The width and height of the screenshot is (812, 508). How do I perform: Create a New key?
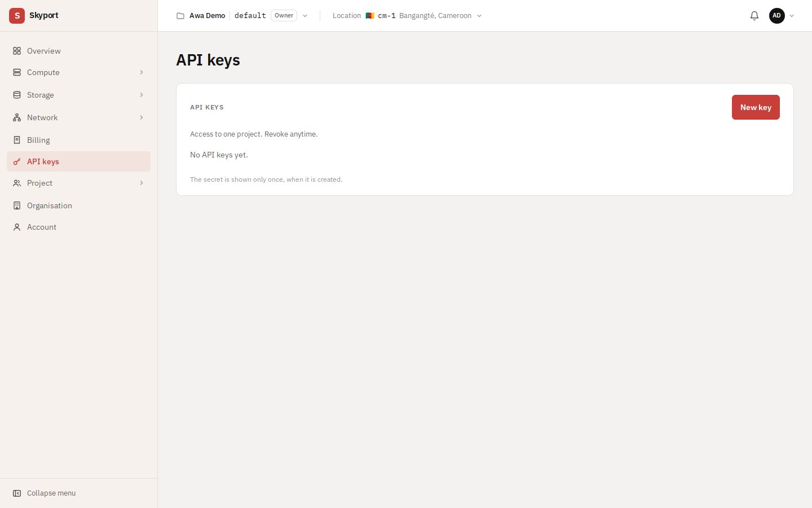pyautogui.click(x=756, y=107)
